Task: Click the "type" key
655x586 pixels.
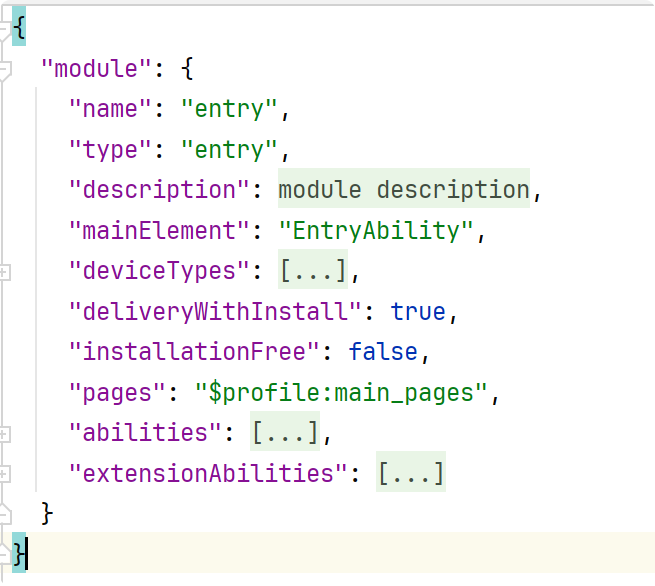Action: click(110, 150)
